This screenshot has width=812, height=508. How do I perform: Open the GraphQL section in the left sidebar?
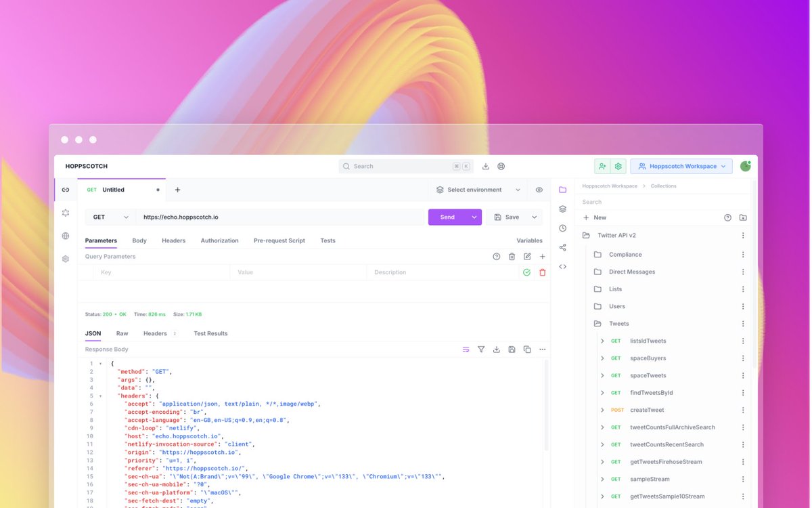pyautogui.click(x=65, y=212)
